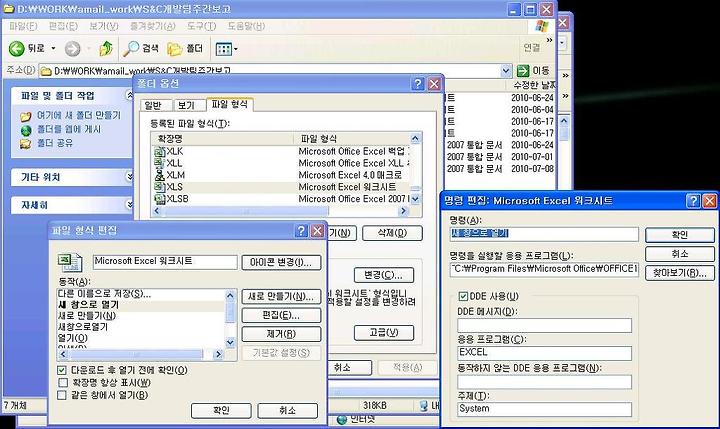Click the Forward arrow icon in Explorer toolbar

click(x=72, y=48)
